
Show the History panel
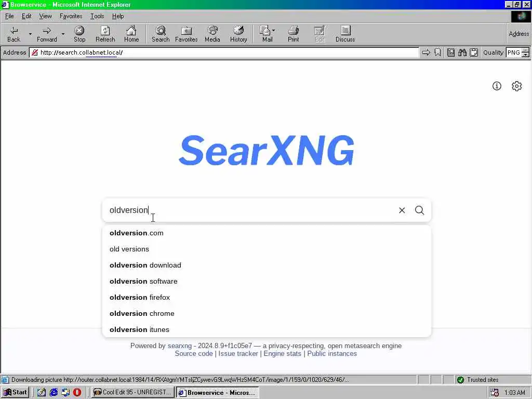(238, 34)
